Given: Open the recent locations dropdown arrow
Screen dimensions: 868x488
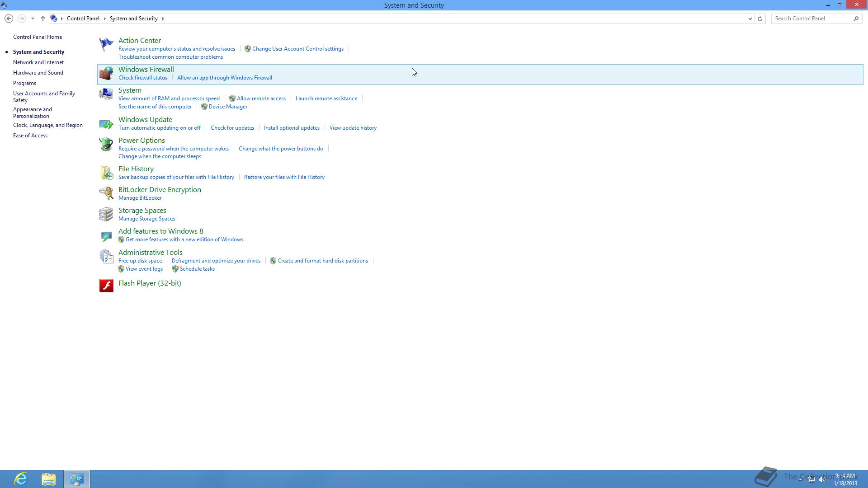Looking at the screenshot, I should 33,19.
